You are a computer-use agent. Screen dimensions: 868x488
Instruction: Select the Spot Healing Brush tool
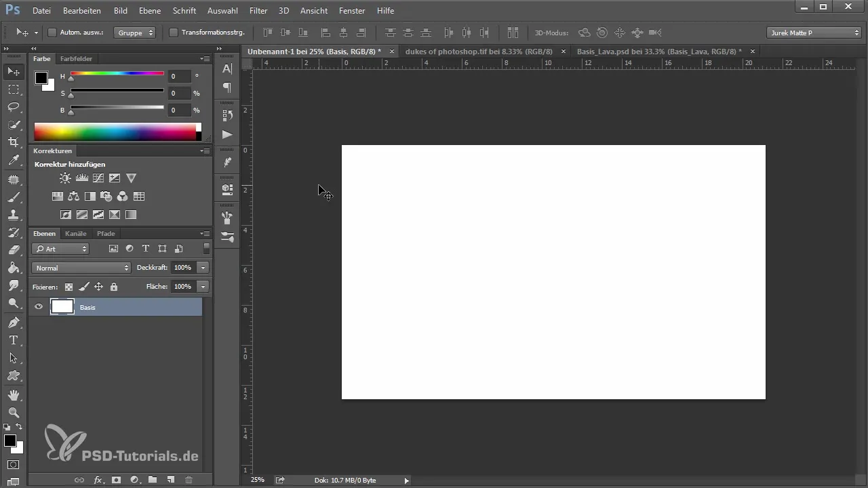(x=14, y=180)
